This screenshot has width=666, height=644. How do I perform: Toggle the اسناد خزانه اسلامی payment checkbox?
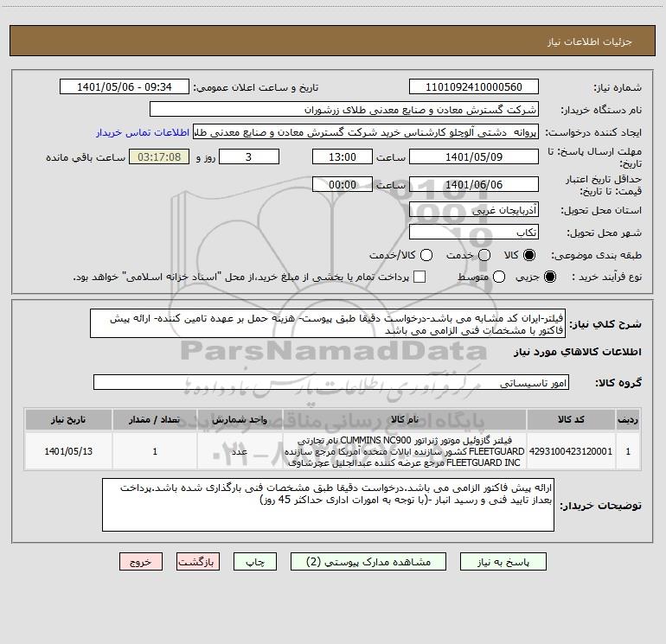pyautogui.click(x=419, y=277)
